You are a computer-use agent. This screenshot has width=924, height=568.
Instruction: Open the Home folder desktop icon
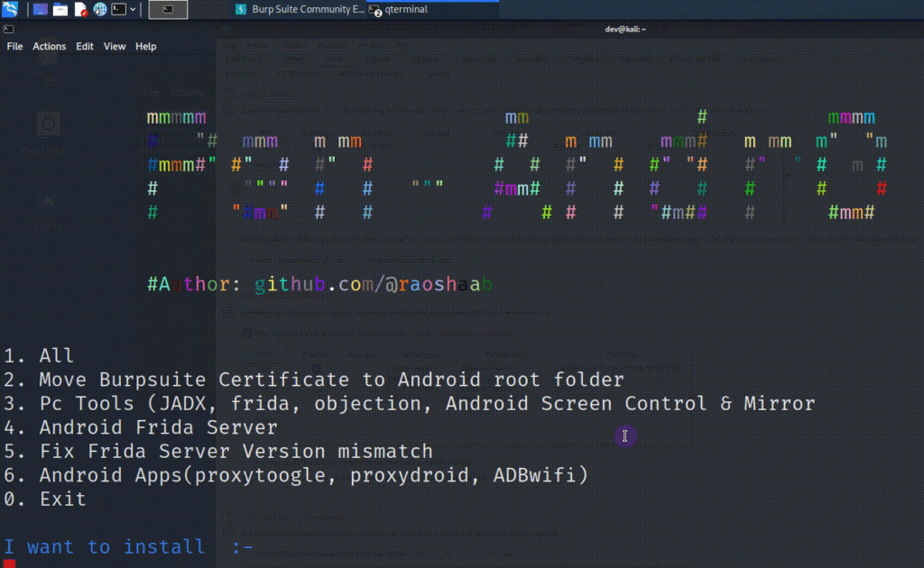coord(47,207)
